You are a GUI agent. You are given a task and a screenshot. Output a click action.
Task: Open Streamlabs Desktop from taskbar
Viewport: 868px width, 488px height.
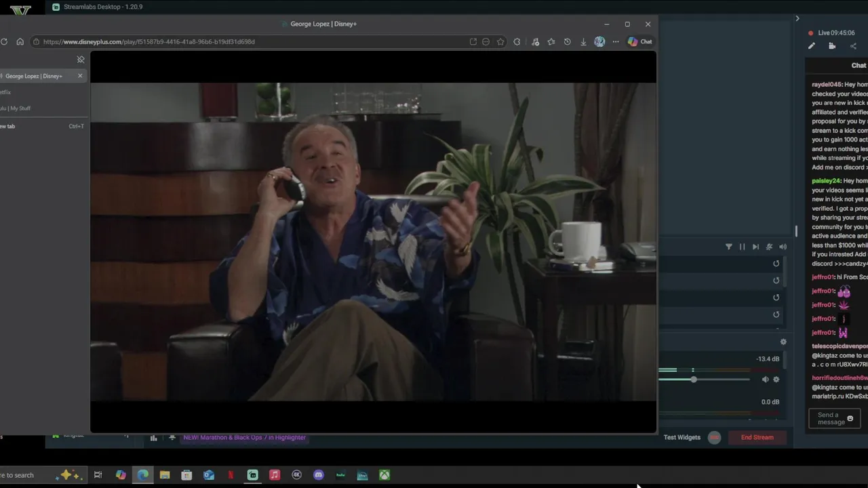click(x=253, y=475)
